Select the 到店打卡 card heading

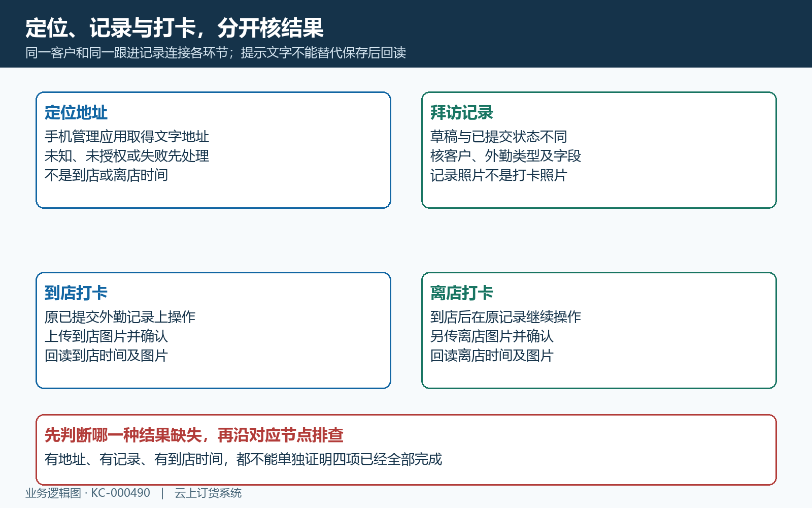(x=76, y=293)
